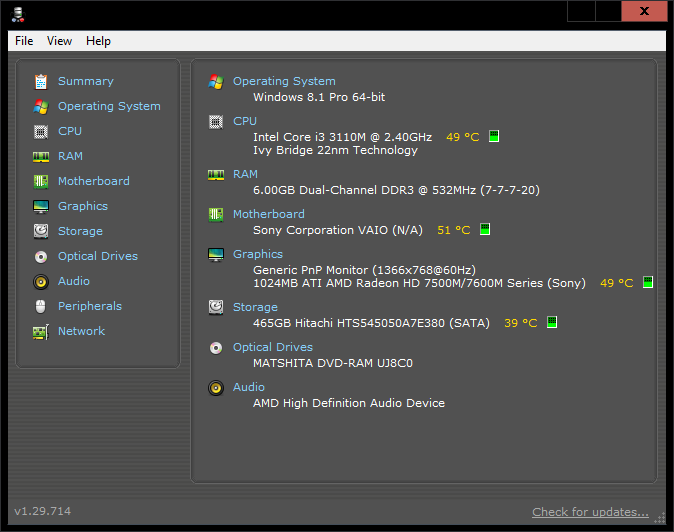Open Peripherals via the mouse icon
Screen dimensions: 674x532
[x=41, y=306]
